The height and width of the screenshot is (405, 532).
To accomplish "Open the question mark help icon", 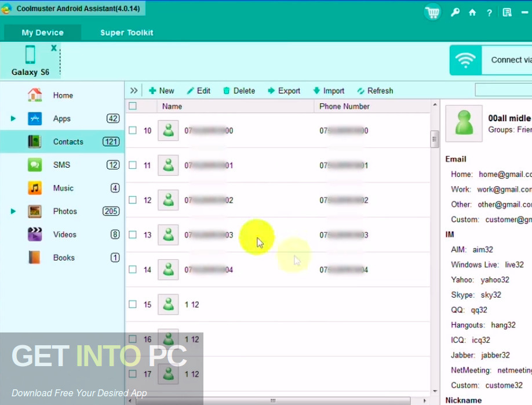I will [x=489, y=13].
